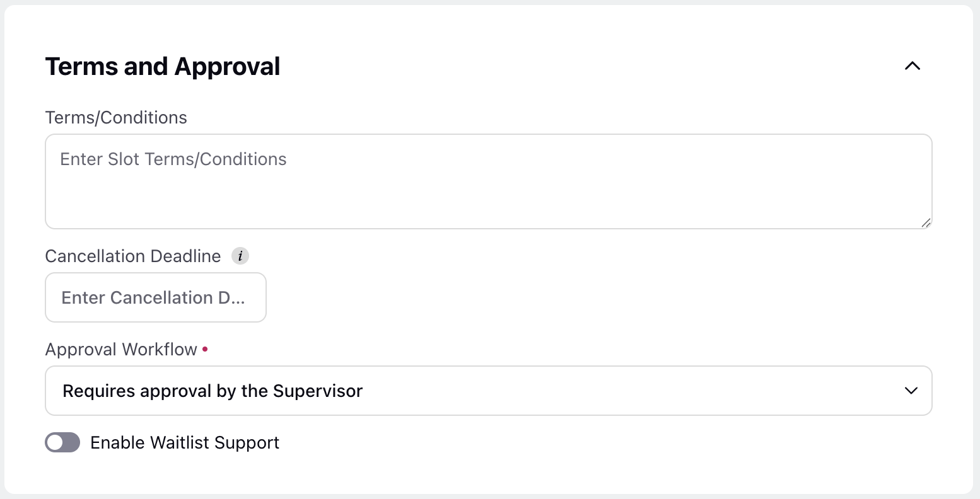Click the white knob of the Waitlist switch

click(x=55, y=442)
